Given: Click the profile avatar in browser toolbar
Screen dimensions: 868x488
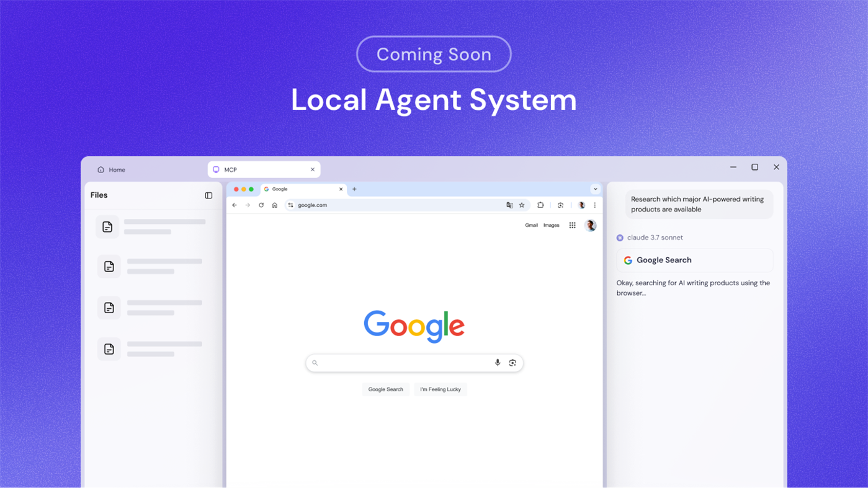Looking at the screenshot, I should (581, 205).
